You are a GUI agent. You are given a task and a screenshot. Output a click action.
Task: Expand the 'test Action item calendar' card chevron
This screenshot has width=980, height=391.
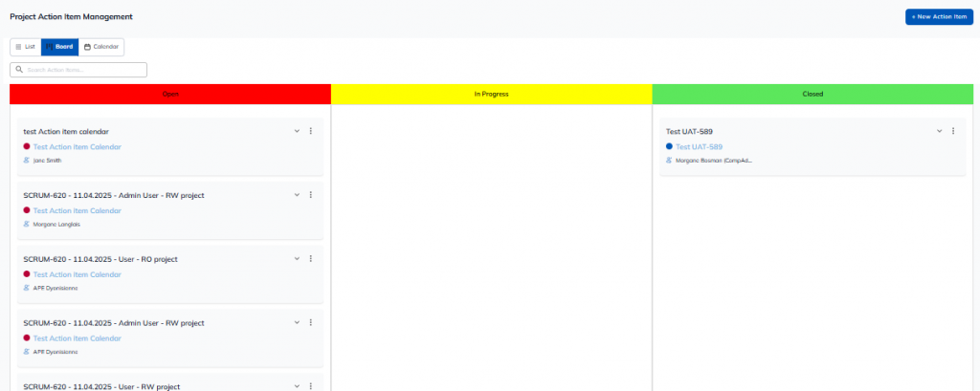(x=298, y=131)
